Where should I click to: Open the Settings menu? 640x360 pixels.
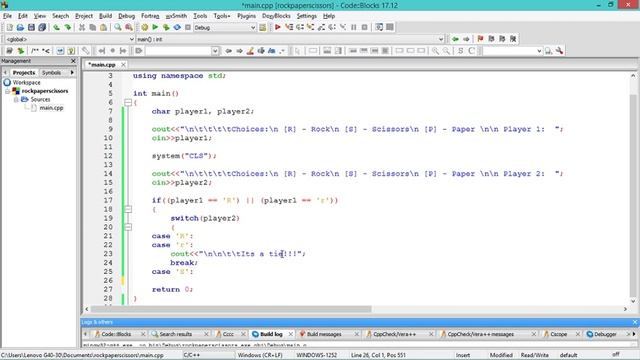tap(307, 16)
